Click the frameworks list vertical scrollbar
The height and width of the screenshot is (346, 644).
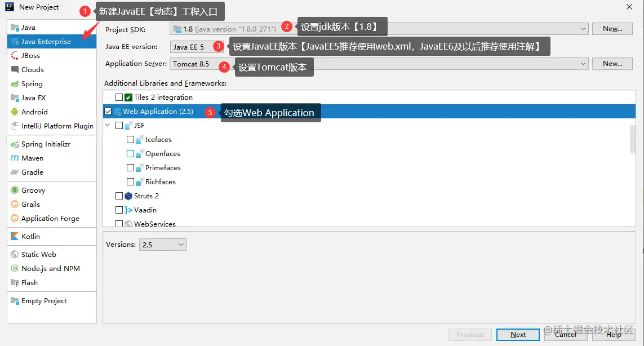(633, 140)
